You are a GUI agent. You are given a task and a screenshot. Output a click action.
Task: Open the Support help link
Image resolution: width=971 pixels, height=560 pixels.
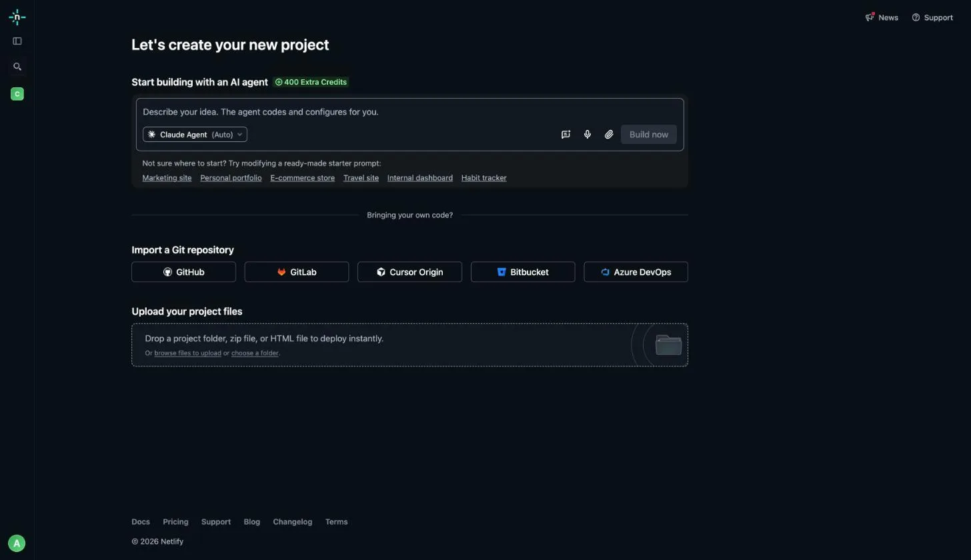pos(932,17)
